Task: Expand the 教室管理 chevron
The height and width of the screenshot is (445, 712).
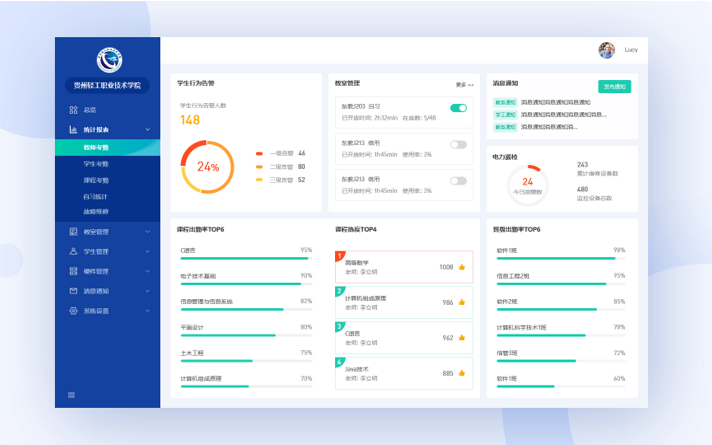Action: (148, 232)
